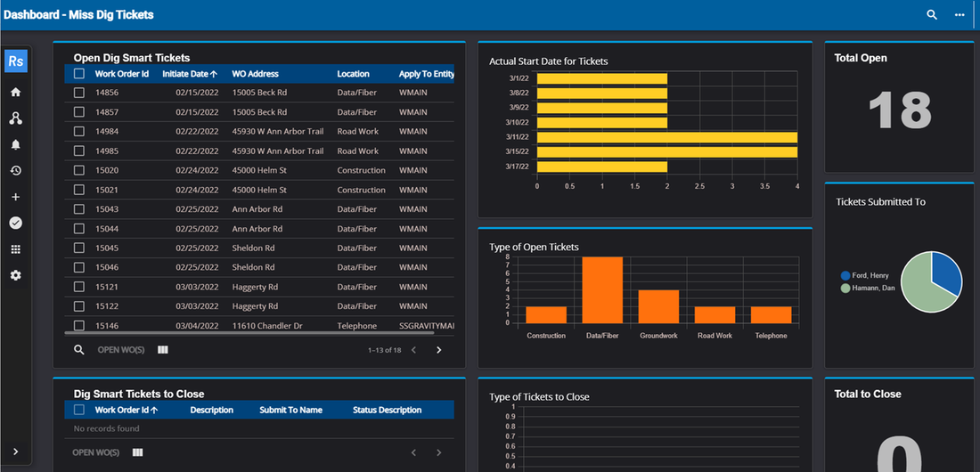Toggle select-all checkbox in Open Dig Smart Tickets

pos(79,74)
